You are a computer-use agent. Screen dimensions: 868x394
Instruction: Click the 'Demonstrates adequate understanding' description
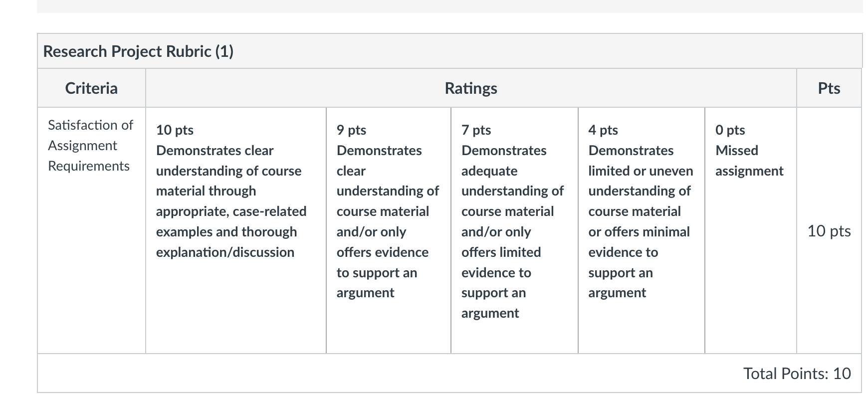click(512, 231)
